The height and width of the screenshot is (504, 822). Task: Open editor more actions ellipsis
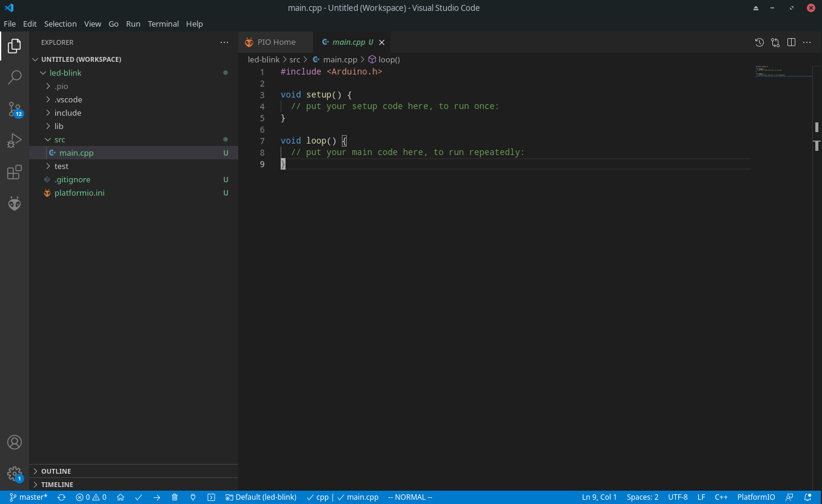[x=807, y=42]
